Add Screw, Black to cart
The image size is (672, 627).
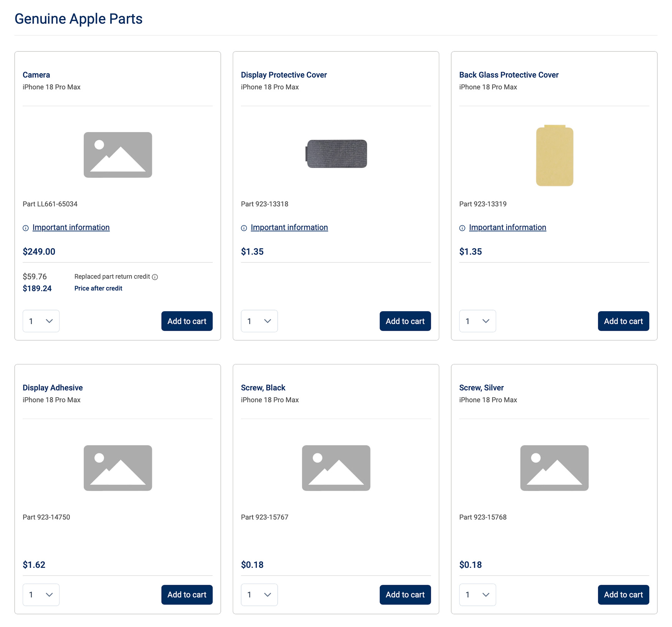[405, 594]
